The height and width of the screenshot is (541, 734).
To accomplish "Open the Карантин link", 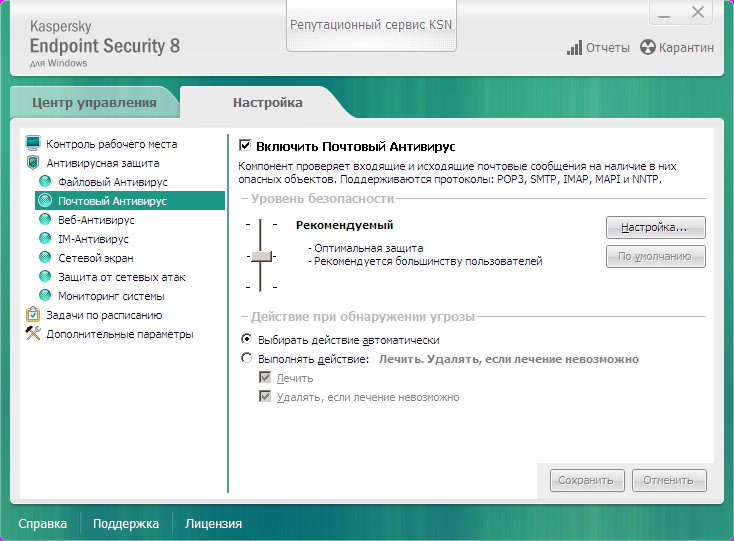I will (686, 48).
